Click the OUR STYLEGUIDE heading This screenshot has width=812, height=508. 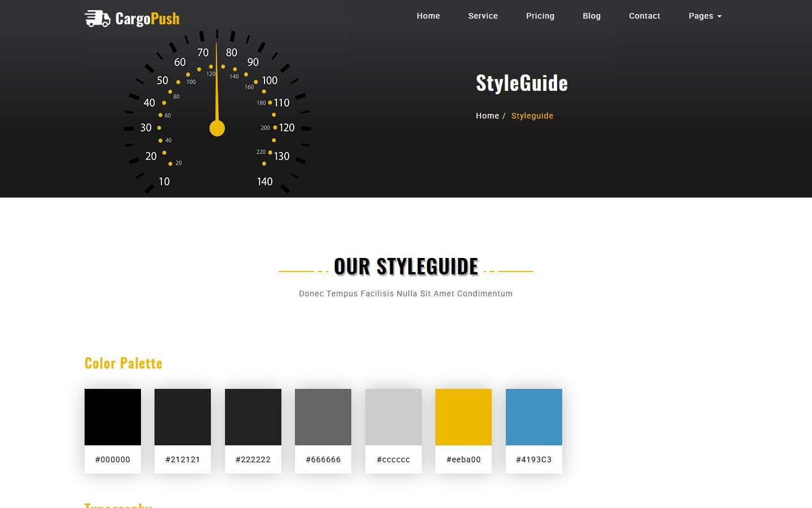point(406,266)
